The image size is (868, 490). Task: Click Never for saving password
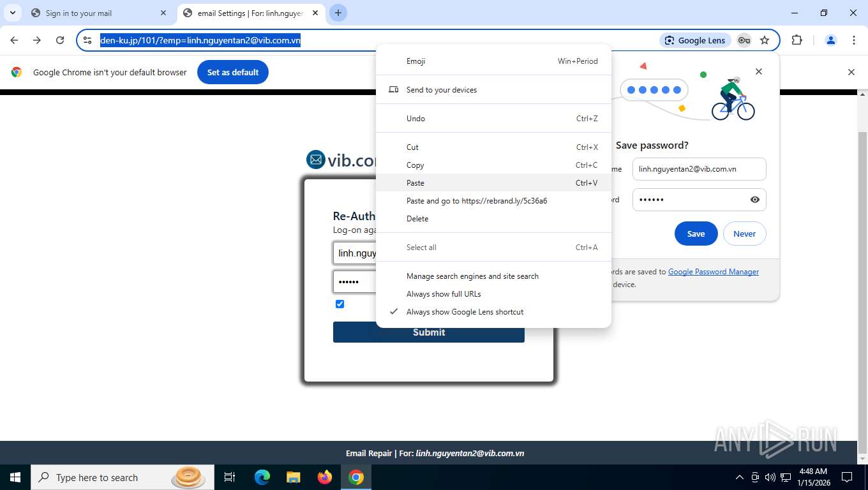tap(744, 234)
